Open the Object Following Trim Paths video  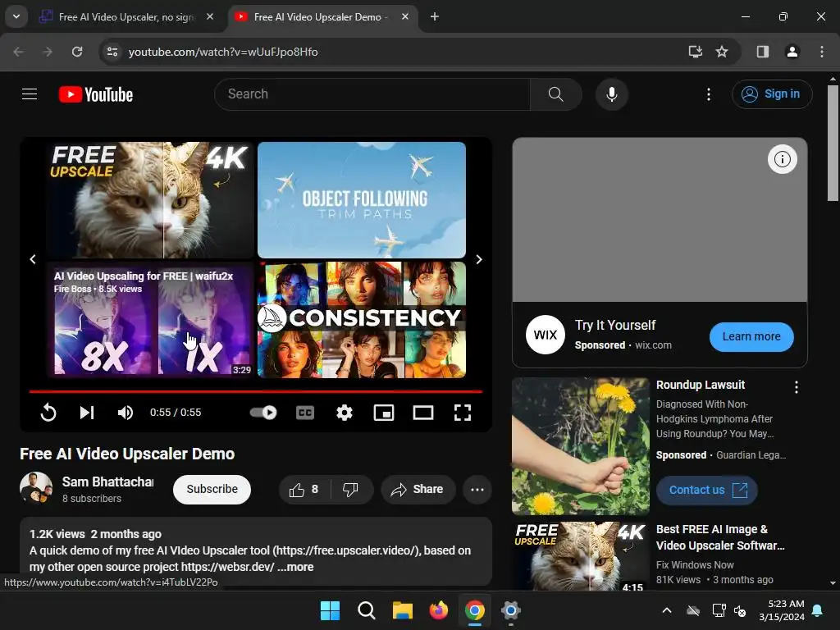(x=362, y=200)
